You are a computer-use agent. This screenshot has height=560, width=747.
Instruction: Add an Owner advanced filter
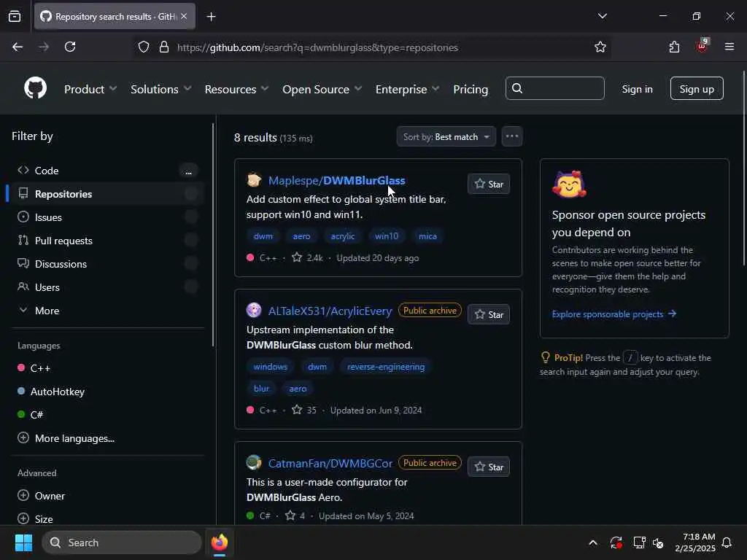[41, 496]
